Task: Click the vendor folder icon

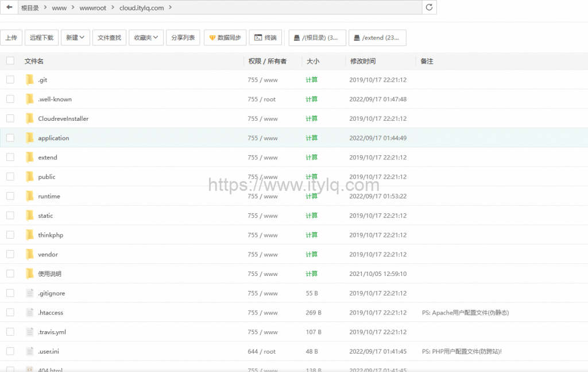Action: coord(30,254)
